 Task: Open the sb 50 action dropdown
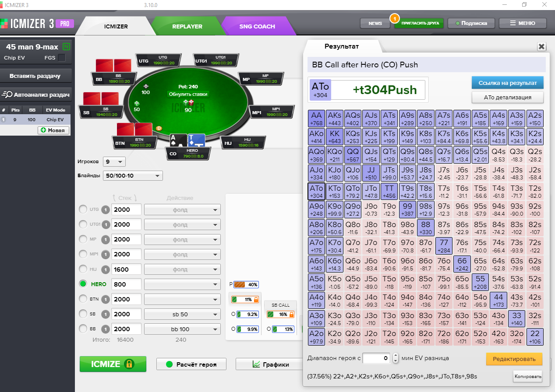pos(182,314)
